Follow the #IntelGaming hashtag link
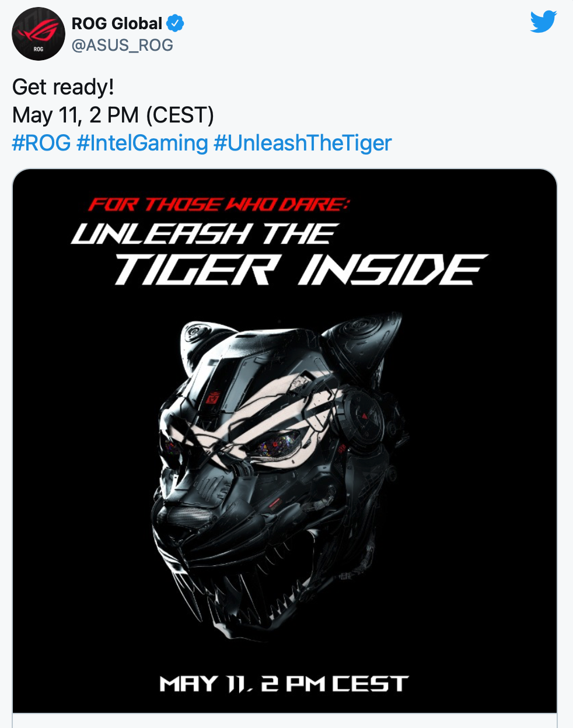573x728 pixels. tap(142, 143)
